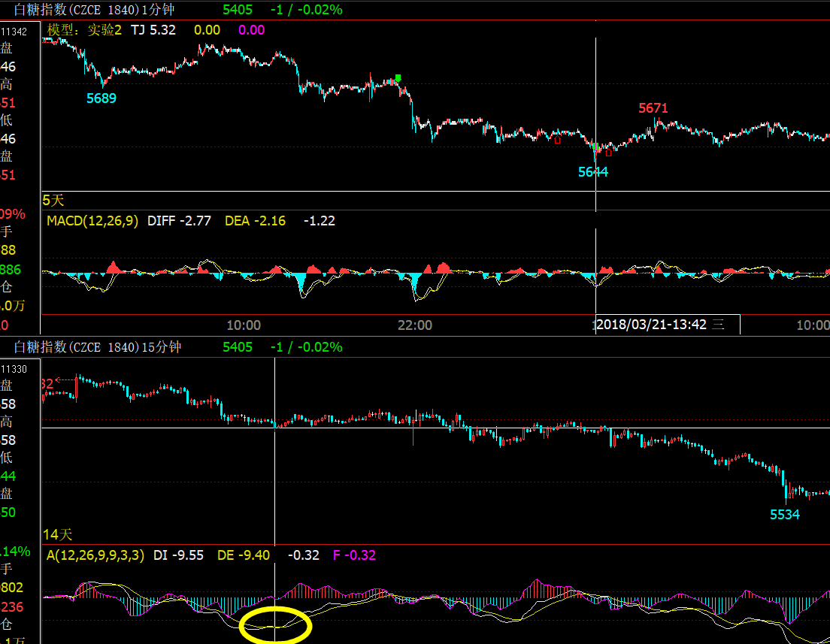The image size is (830, 644).
Task: Select the 14天 range label
Action: point(57,534)
